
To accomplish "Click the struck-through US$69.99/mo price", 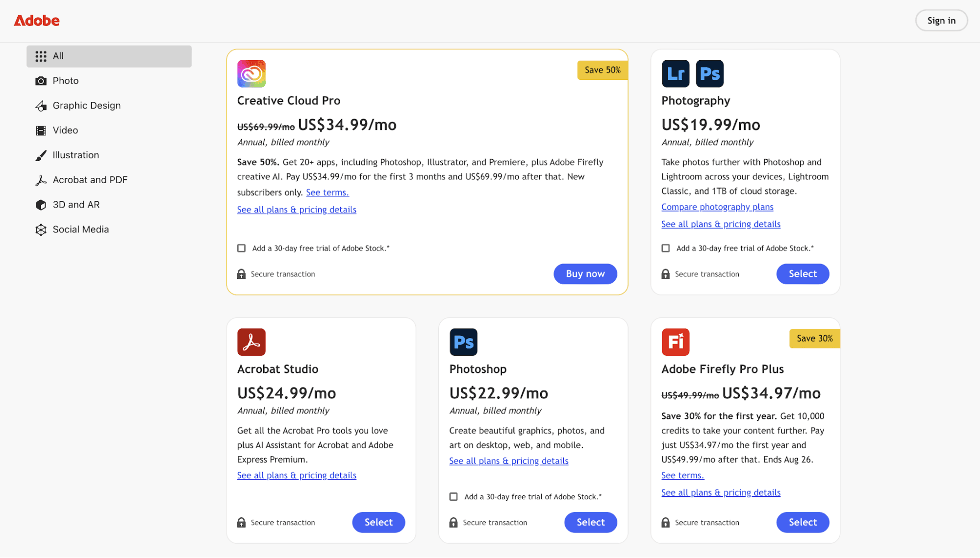I will (x=266, y=127).
